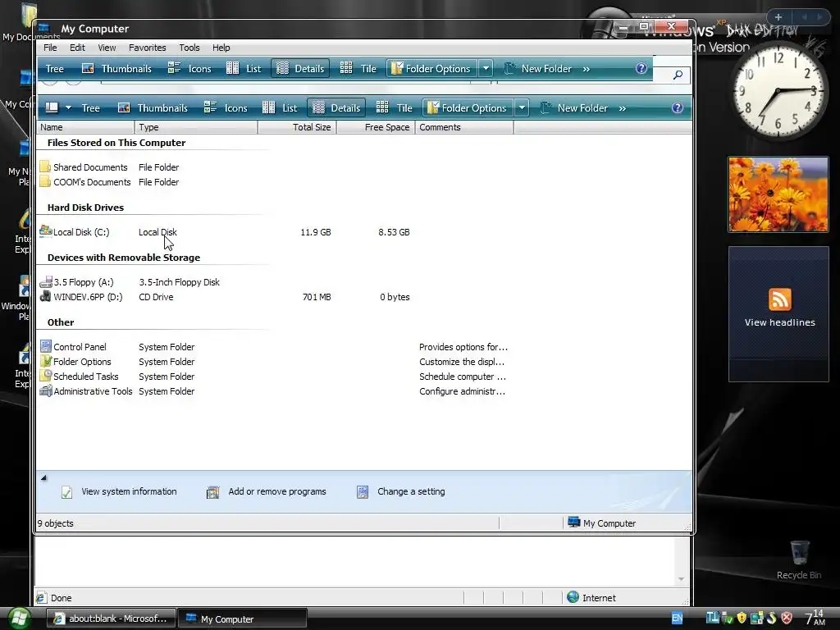This screenshot has height=630, width=840.
Task: Activate Details view in the upper toolbar
Action: (x=300, y=69)
